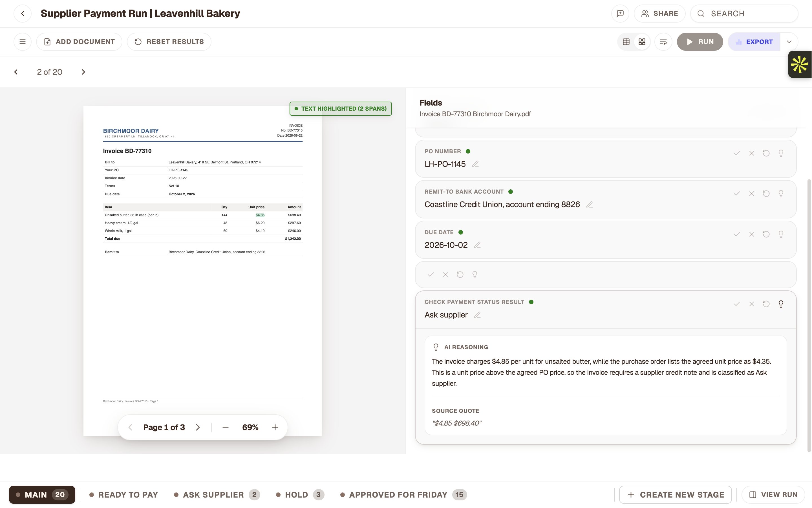Show AI reasoning for PO Number
This screenshot has height=508, width=812.
781,153
